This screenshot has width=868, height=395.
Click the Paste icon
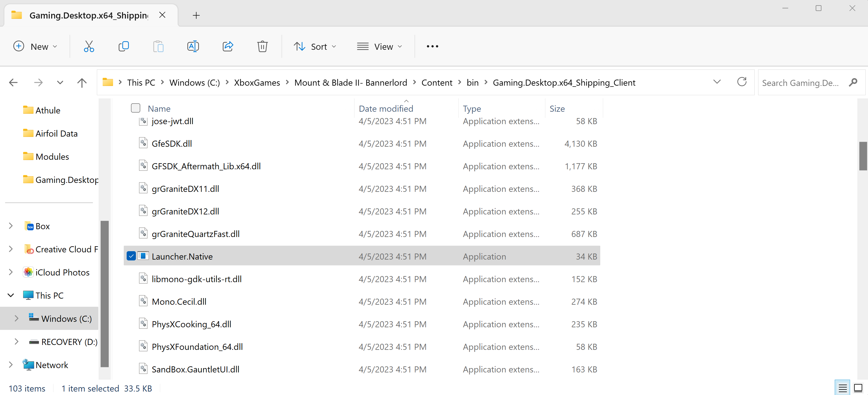158,46
